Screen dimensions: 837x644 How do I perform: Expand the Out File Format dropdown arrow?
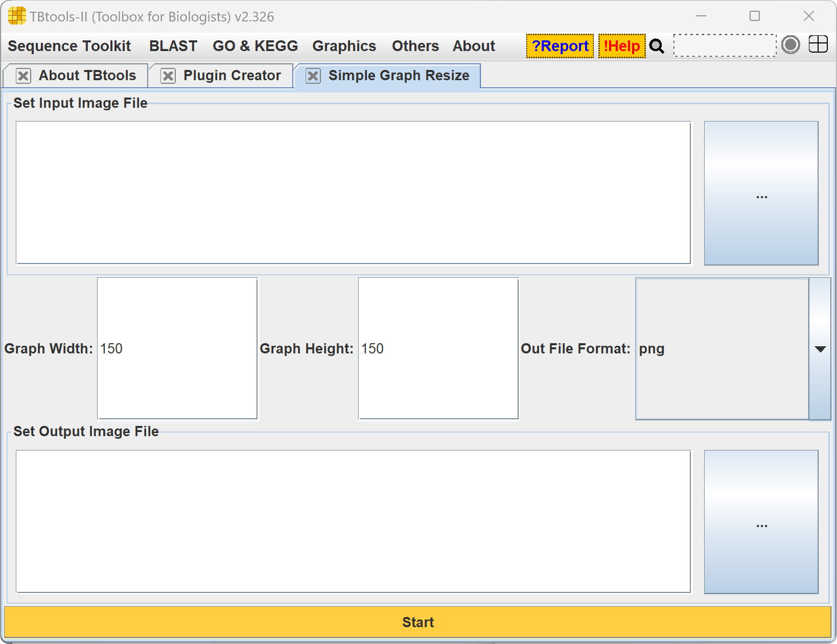820,349
